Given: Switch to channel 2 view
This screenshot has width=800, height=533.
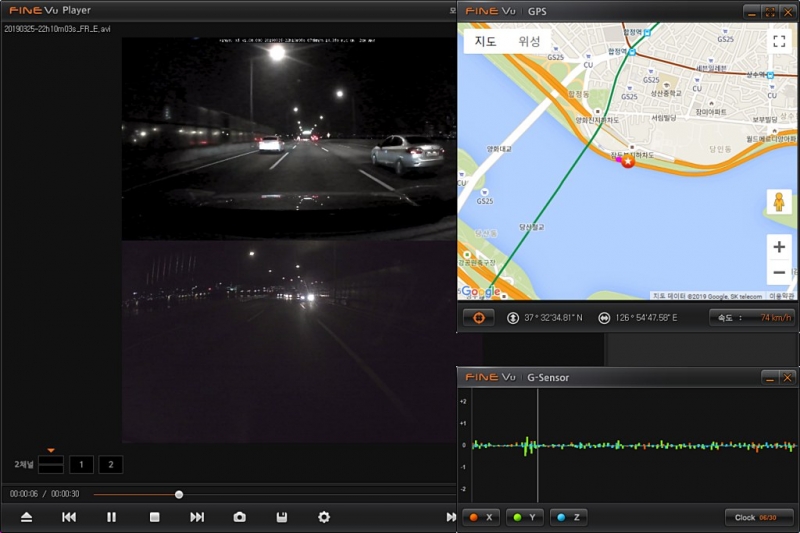Looking at the screenshot, I should 111,464.
